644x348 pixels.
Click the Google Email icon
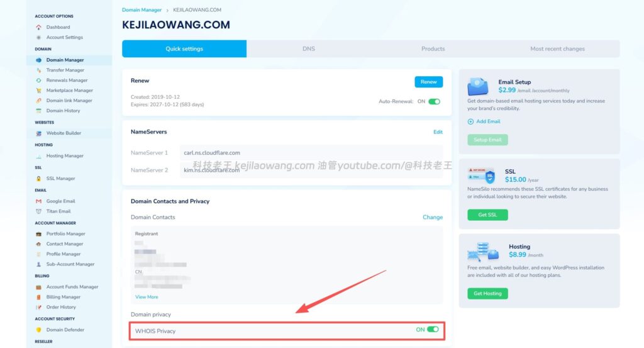[38, 201]
